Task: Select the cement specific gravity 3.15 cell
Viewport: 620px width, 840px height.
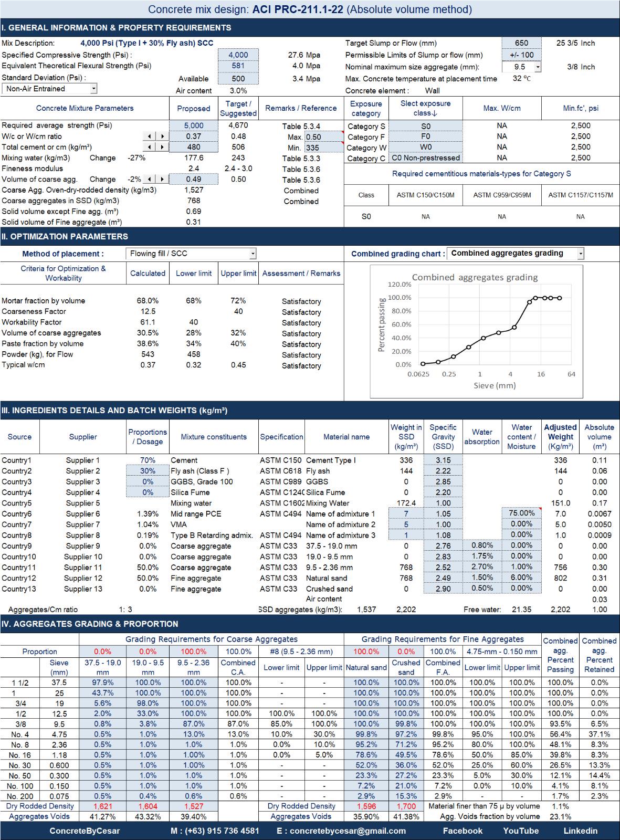Action: 443,460
